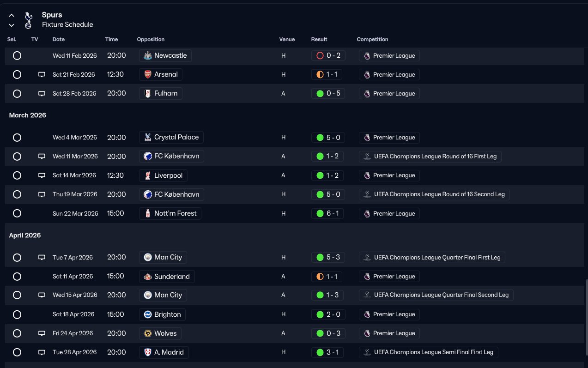Select the Nott'm Forest fixture radio button
Screen dimensions: 588x368
[17, 213]
